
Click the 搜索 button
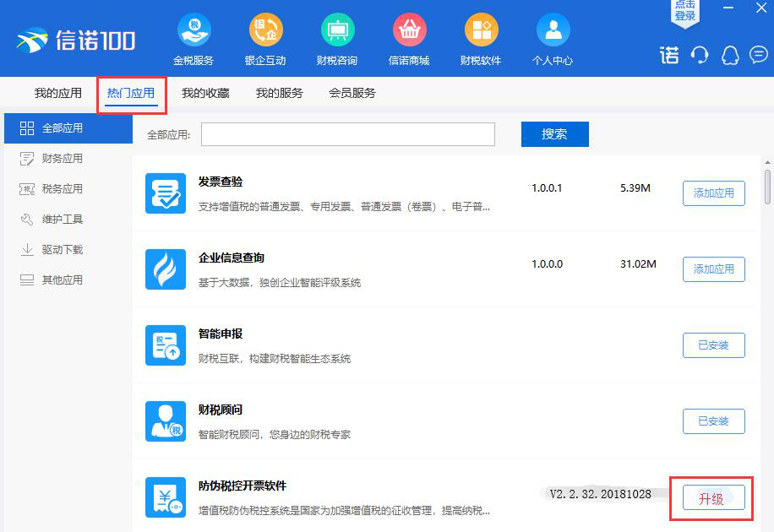555,134
